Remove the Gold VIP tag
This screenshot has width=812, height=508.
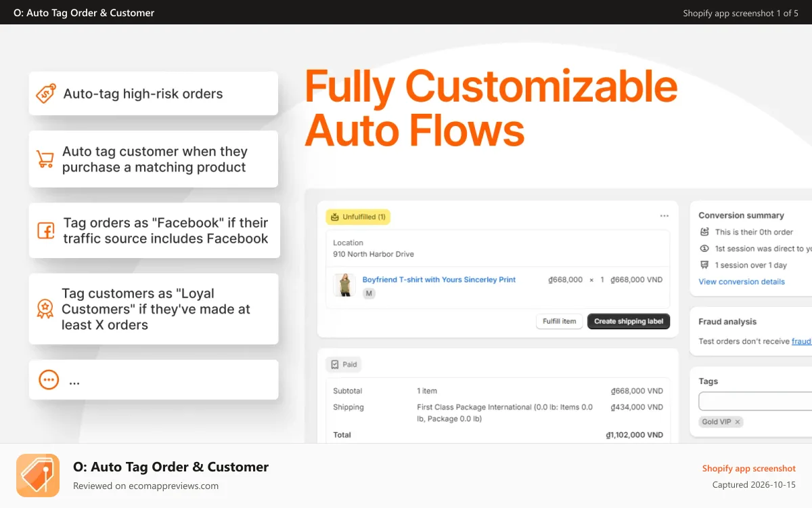pyautogui.click(x=738, y=421)
